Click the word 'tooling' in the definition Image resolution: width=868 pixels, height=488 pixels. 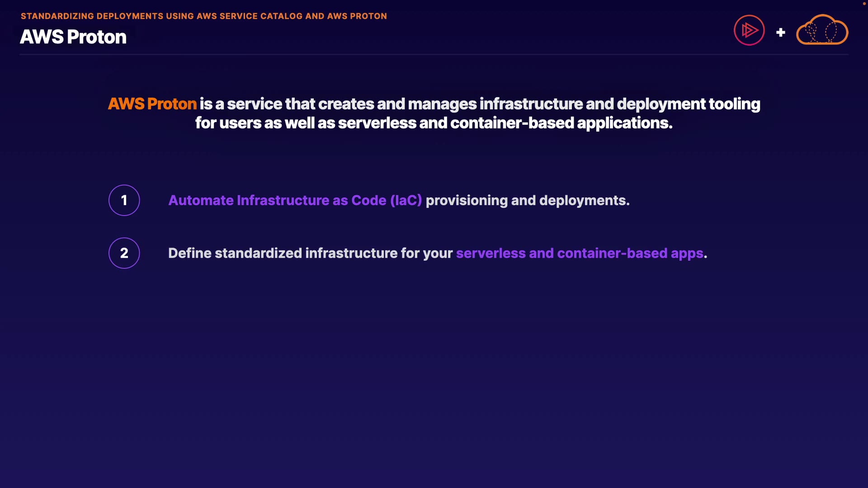point(734,104)
